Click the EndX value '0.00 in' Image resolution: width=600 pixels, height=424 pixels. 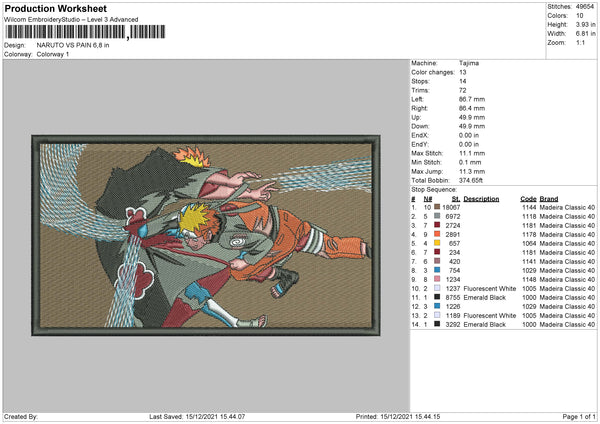469,135
